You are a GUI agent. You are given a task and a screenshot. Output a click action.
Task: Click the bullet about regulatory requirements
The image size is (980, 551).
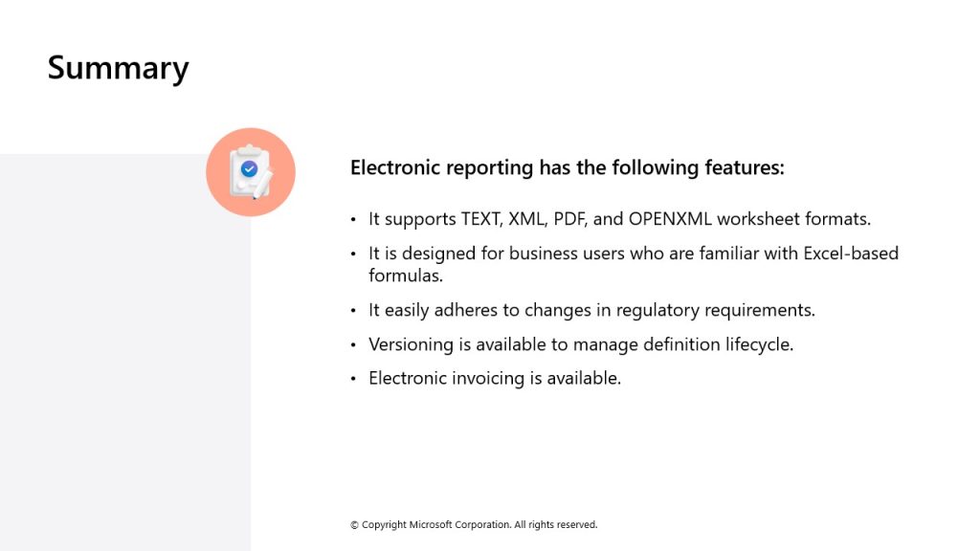591,311
